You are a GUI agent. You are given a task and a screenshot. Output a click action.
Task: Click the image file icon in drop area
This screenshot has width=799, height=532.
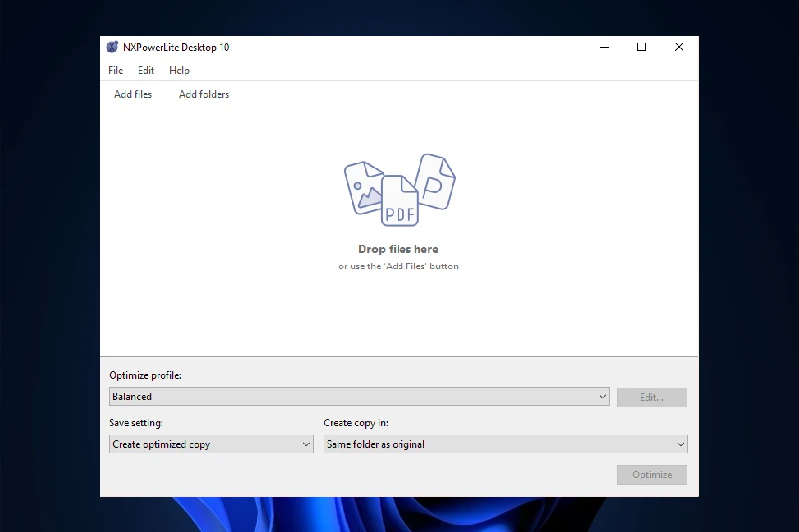pos(362,187)
